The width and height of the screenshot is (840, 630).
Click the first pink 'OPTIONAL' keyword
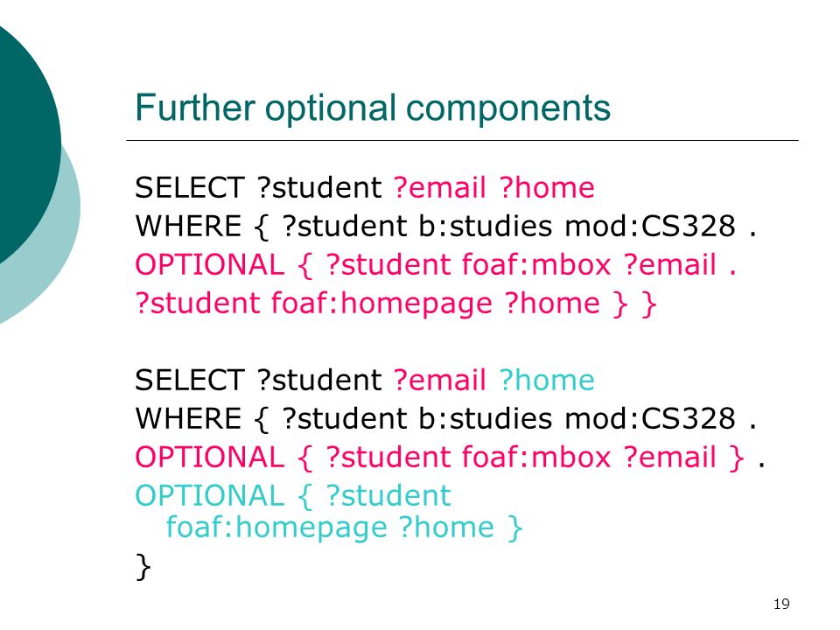tap(209, 264)
